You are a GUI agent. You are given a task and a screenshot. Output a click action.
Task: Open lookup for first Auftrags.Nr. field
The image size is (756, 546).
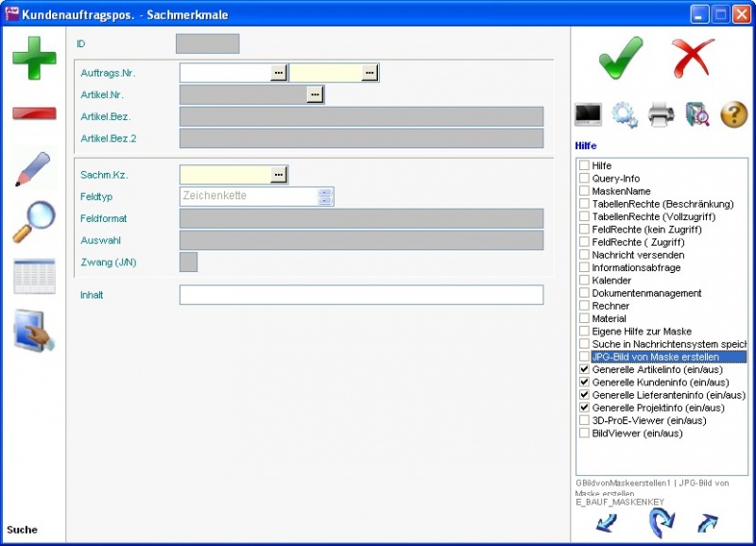click(x=278, y=73)
